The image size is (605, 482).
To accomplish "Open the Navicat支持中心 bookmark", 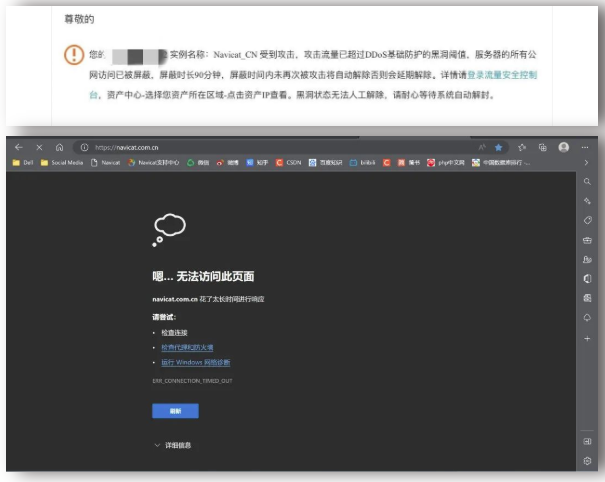I will point(154,163).
